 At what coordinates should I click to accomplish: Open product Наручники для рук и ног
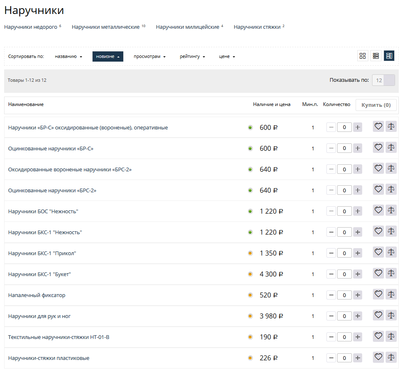pos(39,316)
